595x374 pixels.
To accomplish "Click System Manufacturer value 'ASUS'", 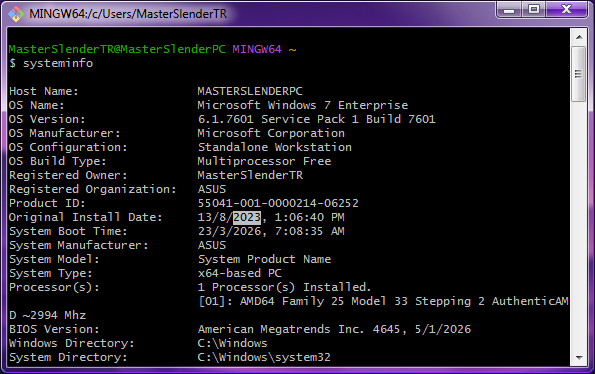I will [212, 245].
